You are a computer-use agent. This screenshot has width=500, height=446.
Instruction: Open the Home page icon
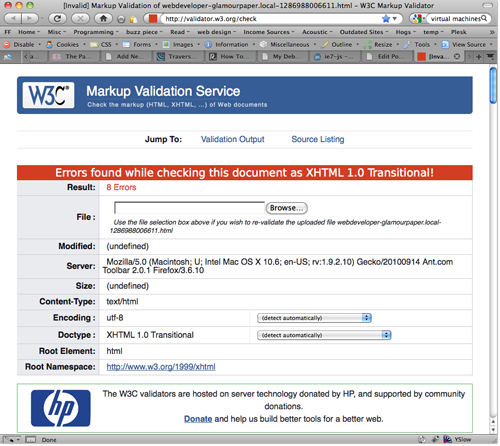tap(103, 18)
